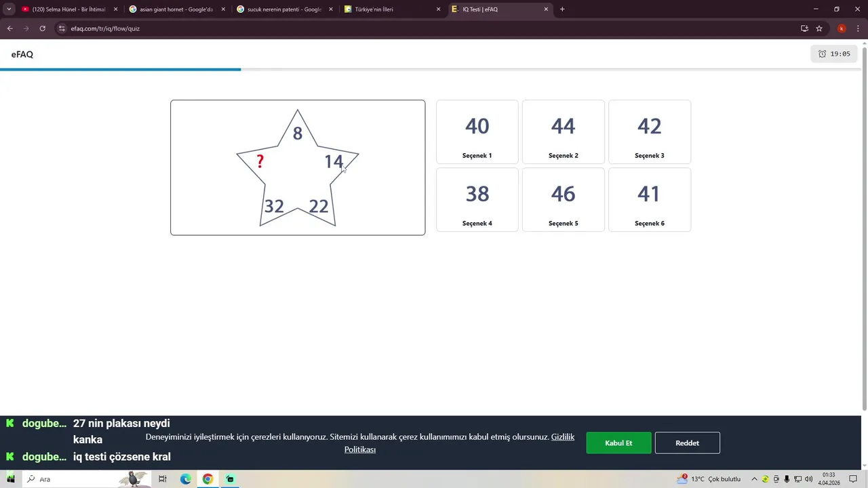Open the clock and date 01:33
Screen dimensions: 868x488
pos(829,479)
